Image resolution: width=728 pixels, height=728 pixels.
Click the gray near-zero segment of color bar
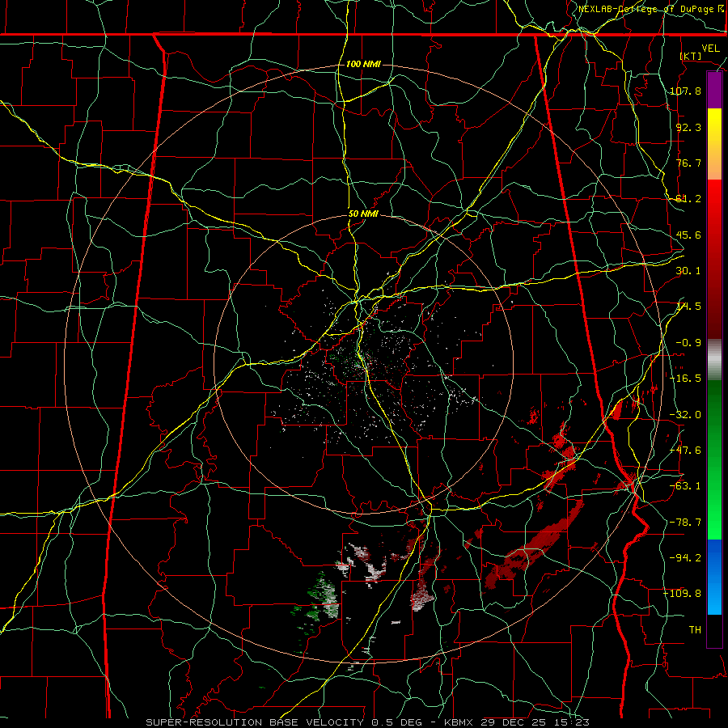click(714, 360)
